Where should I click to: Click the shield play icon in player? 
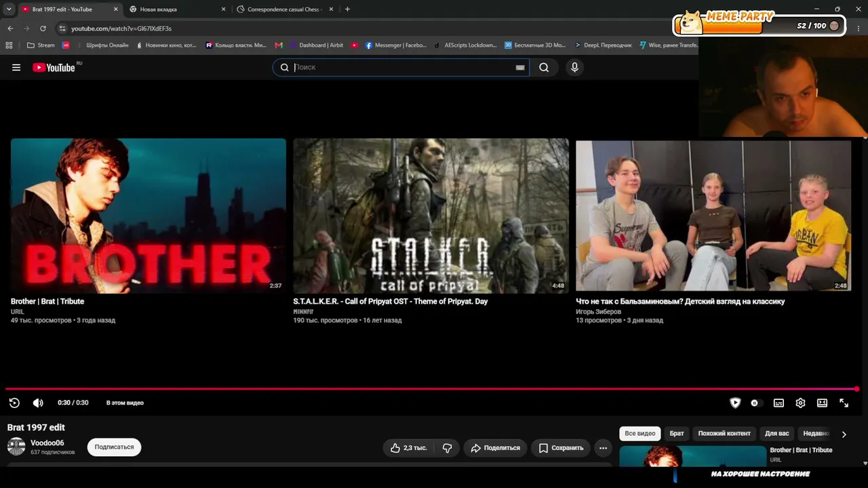pyautogui.click(x=735, y=403)
